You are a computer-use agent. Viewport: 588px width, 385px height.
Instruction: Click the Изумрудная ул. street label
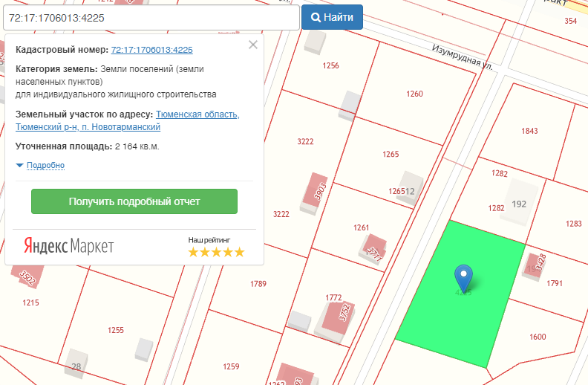pos(463,57)
